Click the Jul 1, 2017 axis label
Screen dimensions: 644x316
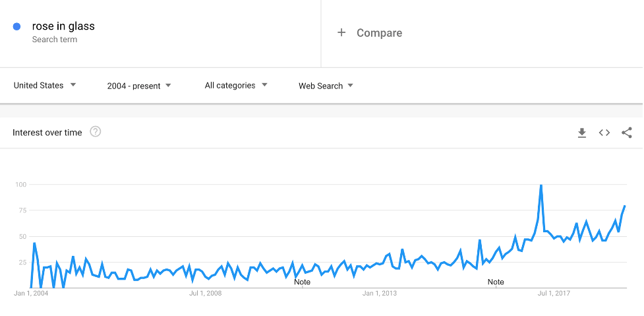(554, 293)
